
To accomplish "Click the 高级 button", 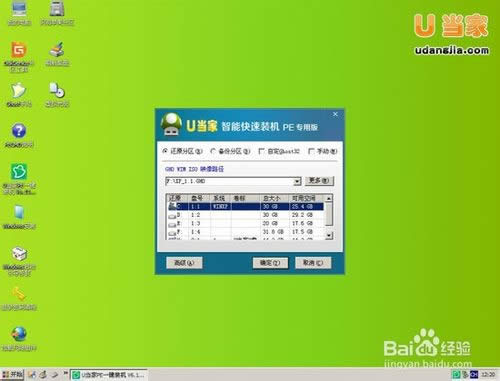I will 184,263.
